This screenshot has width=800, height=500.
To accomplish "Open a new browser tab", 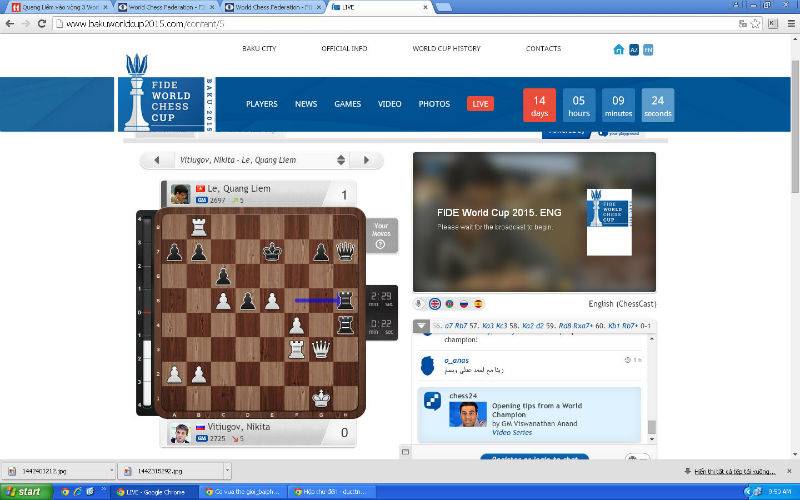I will click(443, 7).
